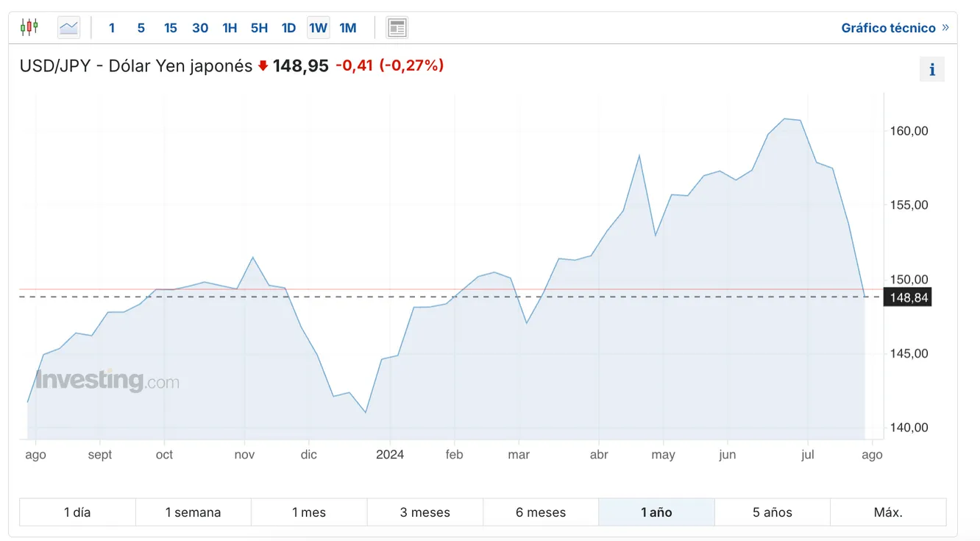Viewport: 980px width, 541px height.
Task: Select the 30-minute interval
Action: [x=200, y=28]
